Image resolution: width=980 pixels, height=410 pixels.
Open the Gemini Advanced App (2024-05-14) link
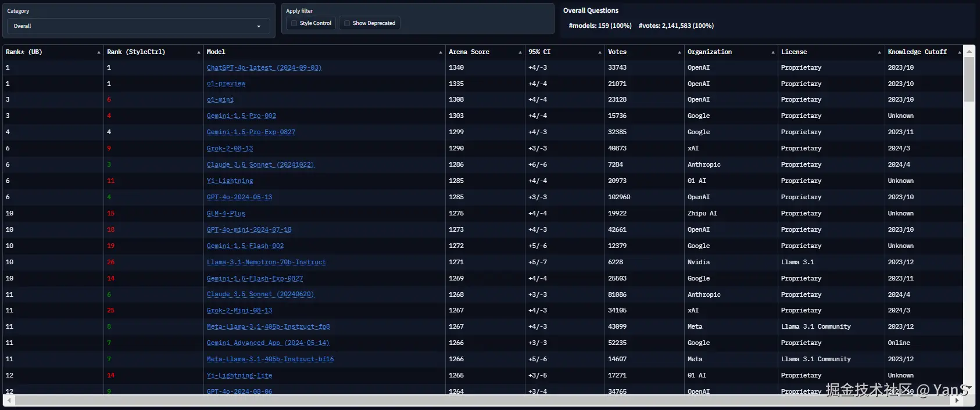tap(268, 343)
